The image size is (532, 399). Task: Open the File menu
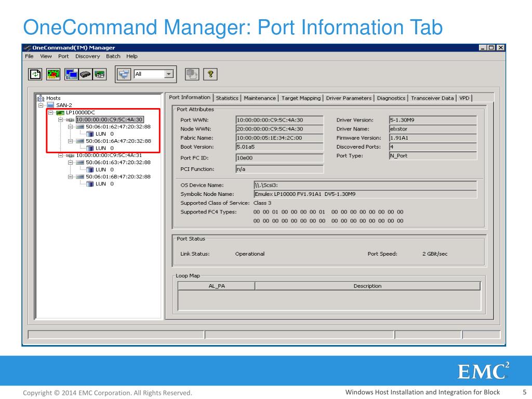(29, 56)
